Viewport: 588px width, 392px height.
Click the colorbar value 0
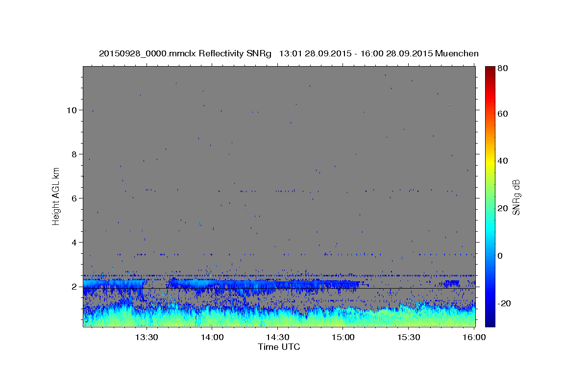(500, 256)
